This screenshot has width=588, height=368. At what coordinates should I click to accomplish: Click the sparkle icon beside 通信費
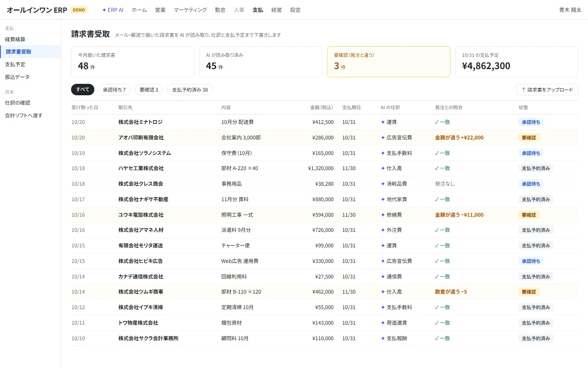(383, 277)
